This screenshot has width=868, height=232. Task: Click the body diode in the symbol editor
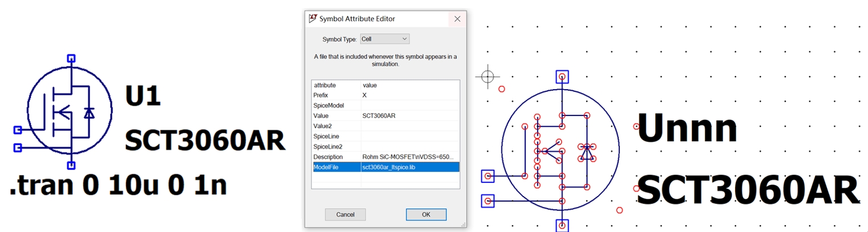pos(587,152)
